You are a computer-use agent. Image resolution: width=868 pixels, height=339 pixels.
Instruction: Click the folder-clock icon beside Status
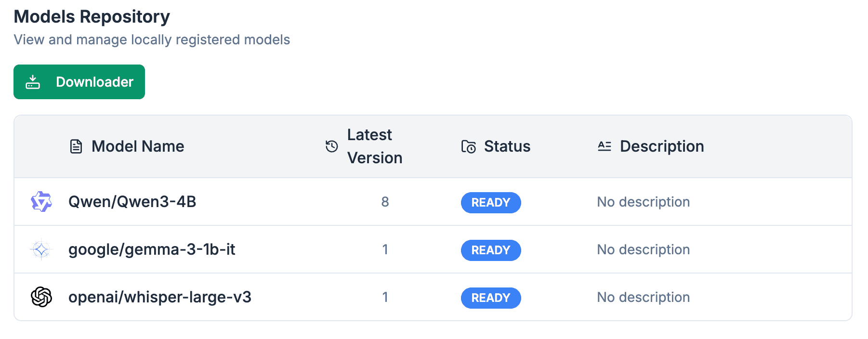pos(469,146)
